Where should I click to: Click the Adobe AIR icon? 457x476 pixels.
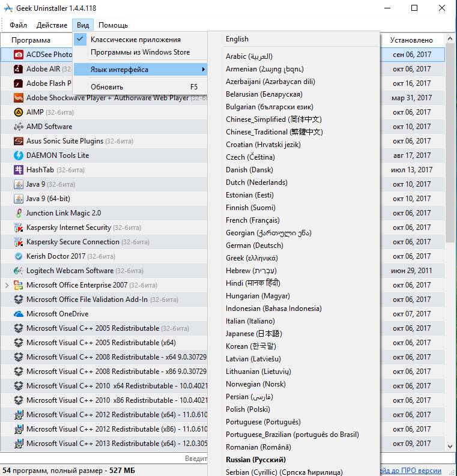[19, 69]
